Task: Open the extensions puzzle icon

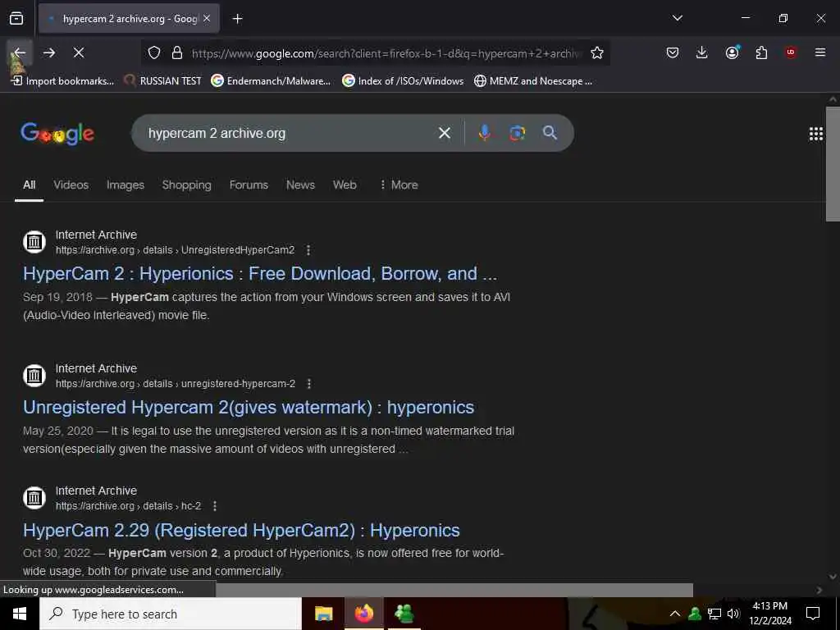Action: click(761, 52)
